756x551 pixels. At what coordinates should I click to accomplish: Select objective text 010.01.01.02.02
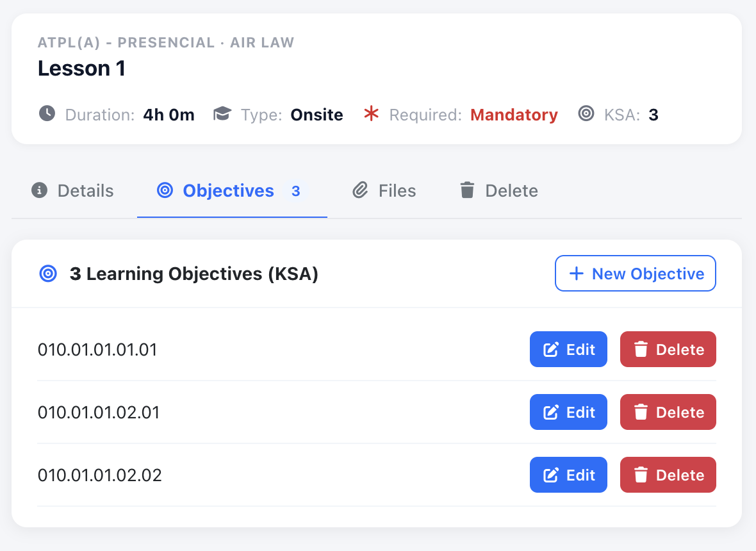point(100,475)
